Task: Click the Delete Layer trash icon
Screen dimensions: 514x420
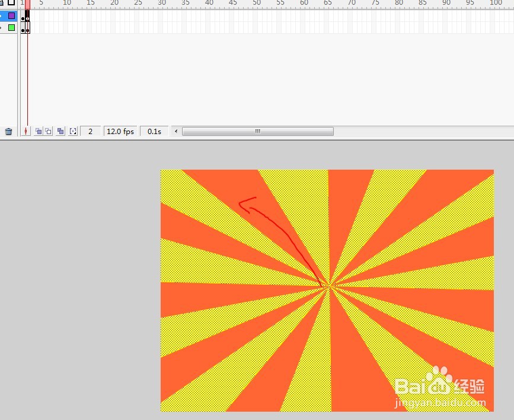Action: pyautogui.click(x=8, y=132)
